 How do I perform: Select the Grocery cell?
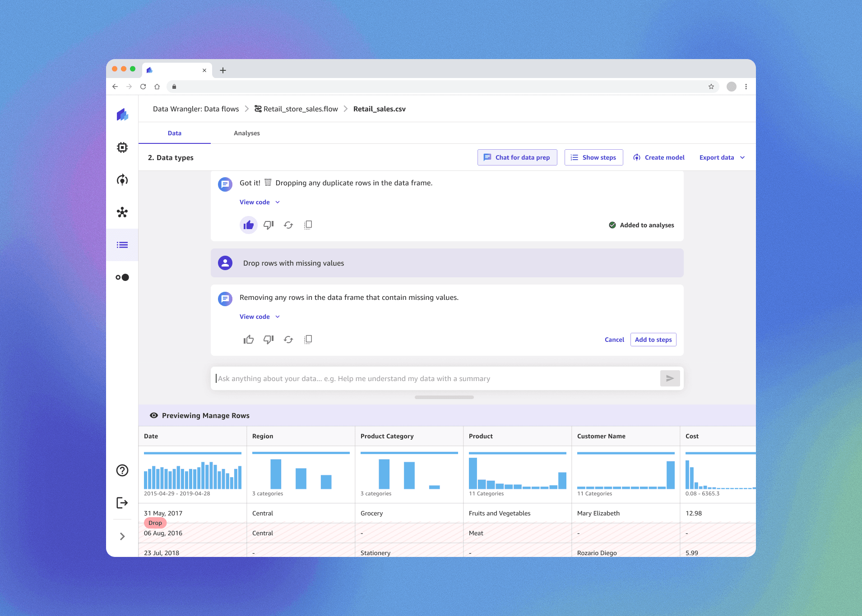click(x=409, y=513)
